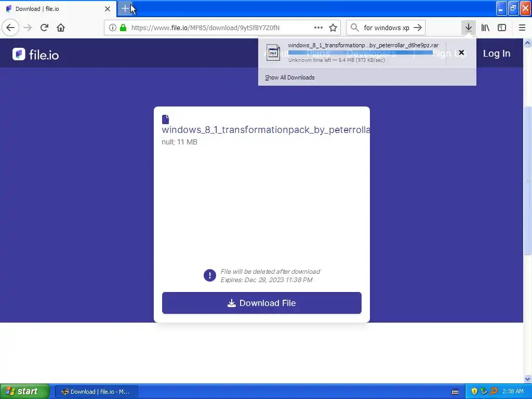Viewport: 532px width, 399px height.
Task: Click the document icon above filename
Action: (x=166, y=119)
